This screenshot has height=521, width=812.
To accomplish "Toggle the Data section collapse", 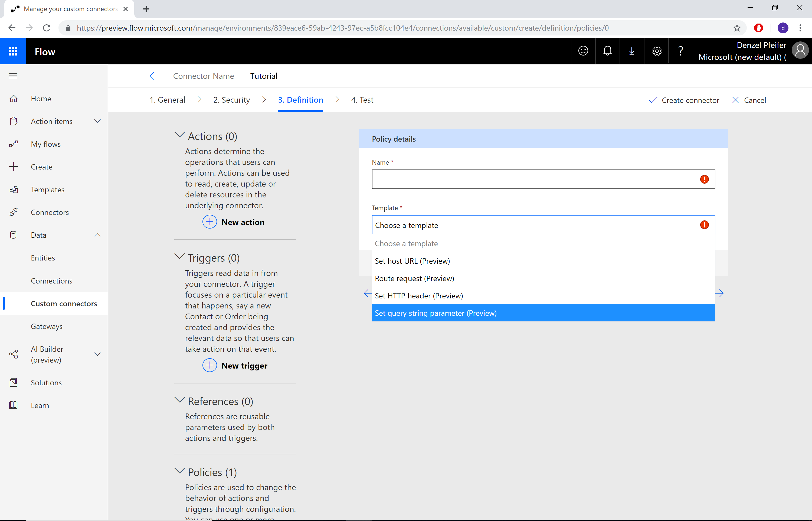I will click(96, 235).
